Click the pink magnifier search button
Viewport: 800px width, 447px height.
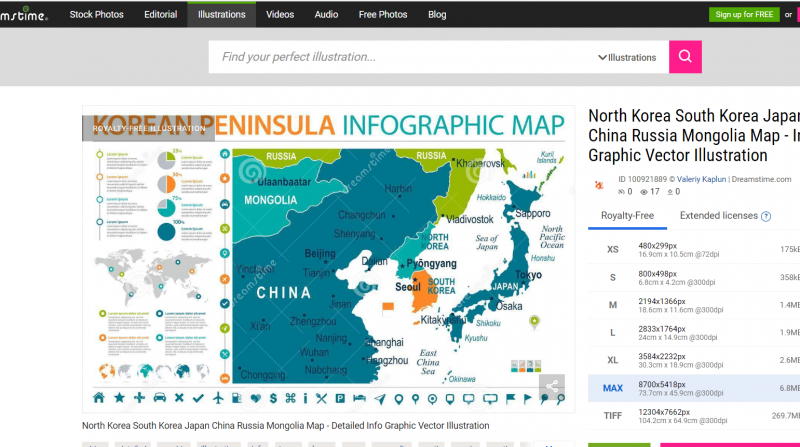[x=685, y=57]
